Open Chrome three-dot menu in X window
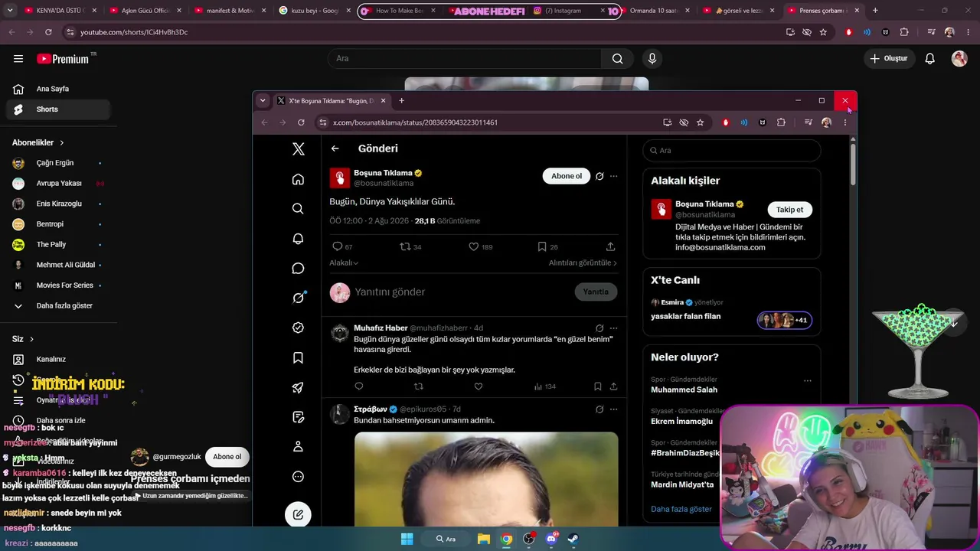980x551 pixels. (845, 122)
